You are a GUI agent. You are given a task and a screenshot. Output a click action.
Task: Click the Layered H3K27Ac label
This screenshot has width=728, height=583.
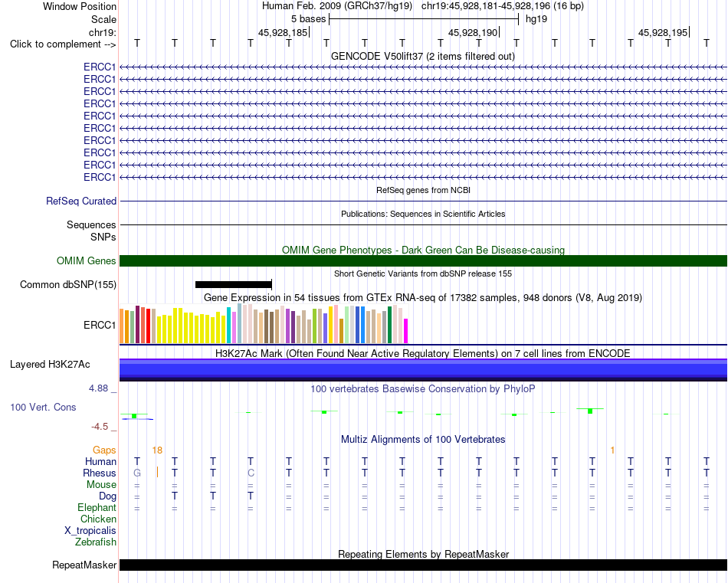tap(50, 365)
